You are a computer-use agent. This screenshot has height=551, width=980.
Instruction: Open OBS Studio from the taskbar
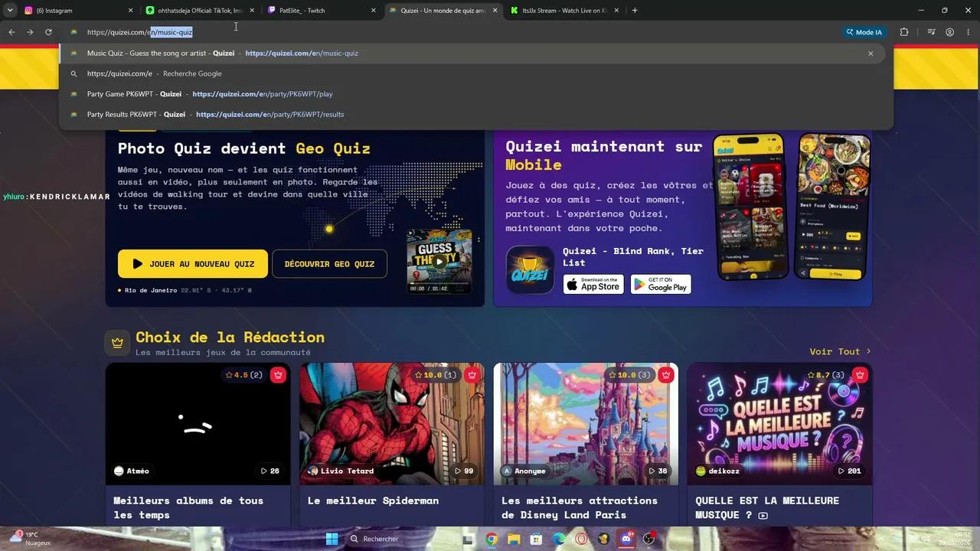[x=649, y=539]
